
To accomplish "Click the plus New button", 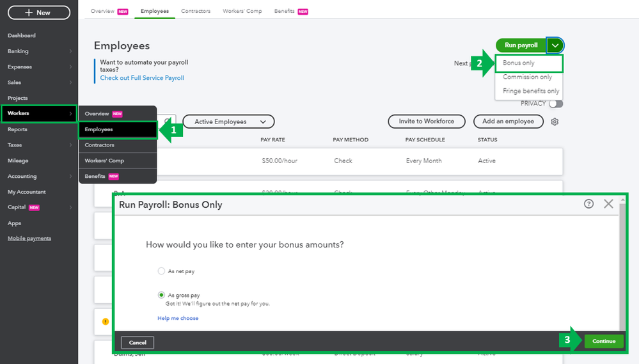I will pos(39,13).
